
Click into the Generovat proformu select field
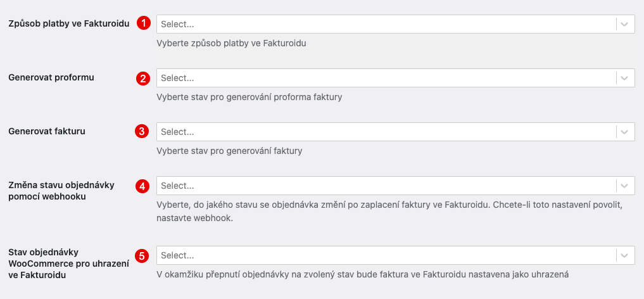tap(396, 78)
